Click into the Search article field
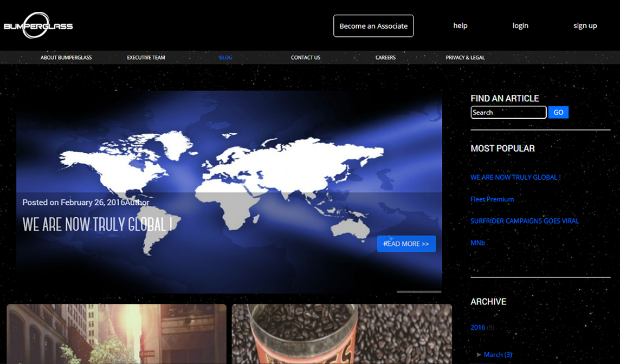The width and height of the screenshot is (620, 364). coord(508,113)
